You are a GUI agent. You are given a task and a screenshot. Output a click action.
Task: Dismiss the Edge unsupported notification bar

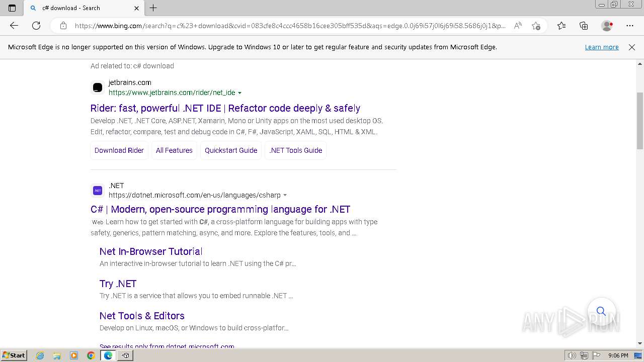click(632, 47)
